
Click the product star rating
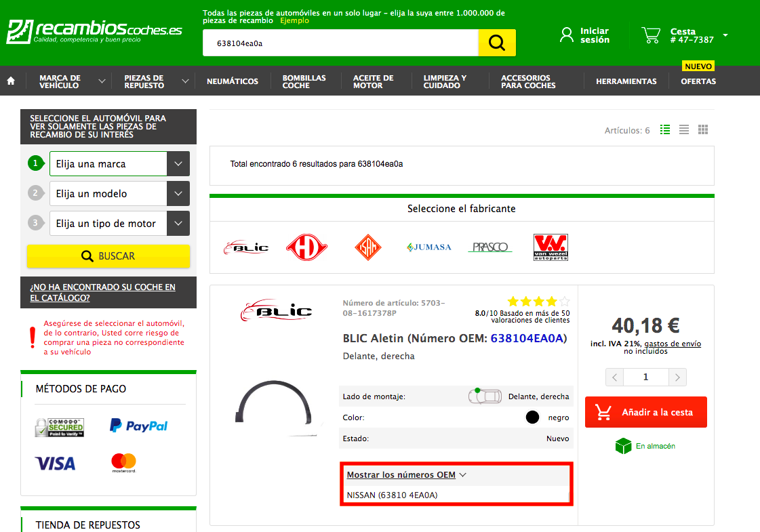[x=538, y=302]
